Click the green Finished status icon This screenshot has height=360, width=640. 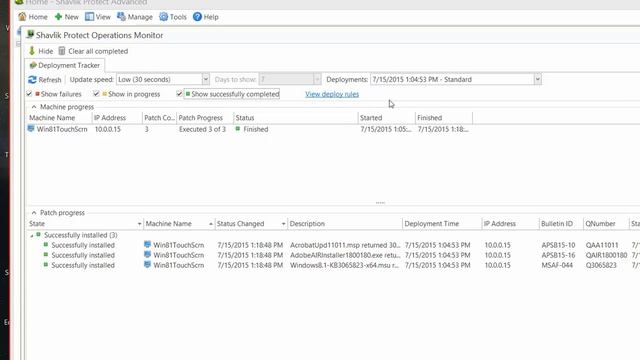point(238,129)
